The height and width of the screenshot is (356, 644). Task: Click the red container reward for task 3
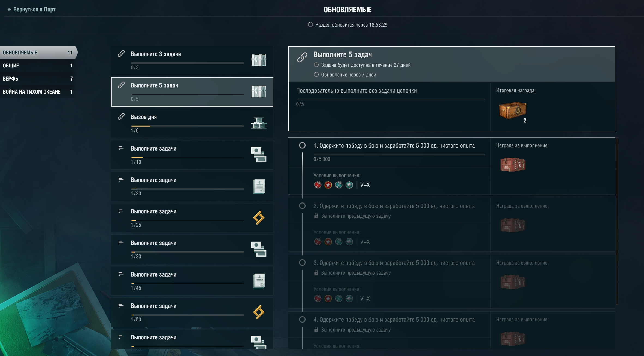[513, 282]
